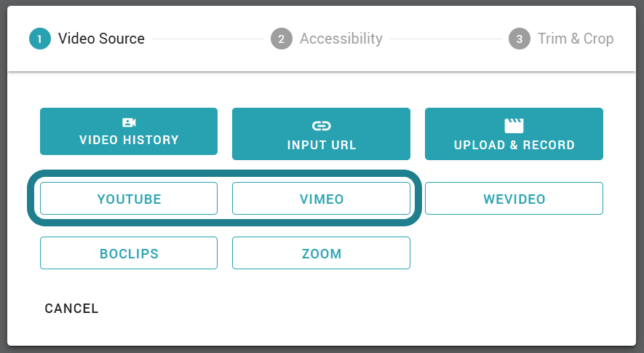
Task: Select the Boclips source button
Action: tap(129, 253)
